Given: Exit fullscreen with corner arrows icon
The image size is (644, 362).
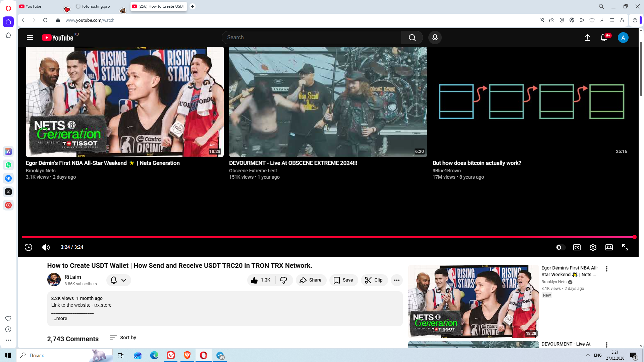Looking at the screenshot, I should [625, 247].
